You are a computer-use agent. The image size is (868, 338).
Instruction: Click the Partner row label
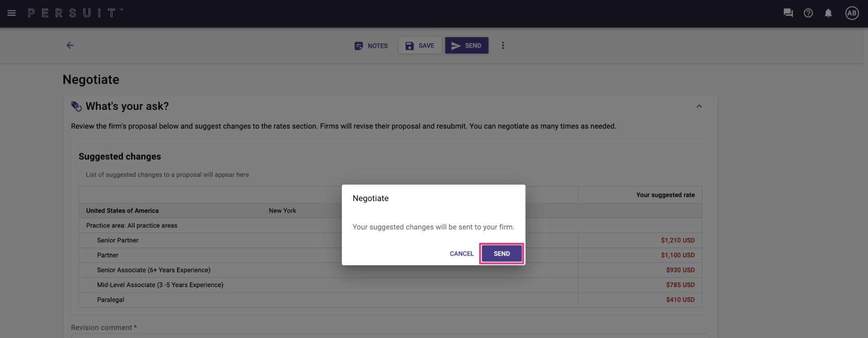pyautogui.click(x=108, y=255)
